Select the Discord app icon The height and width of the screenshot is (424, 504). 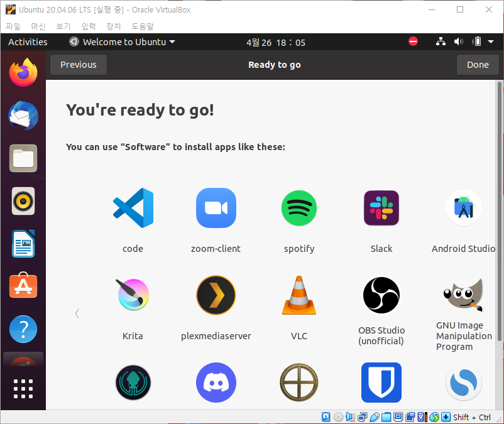point(216,383)
